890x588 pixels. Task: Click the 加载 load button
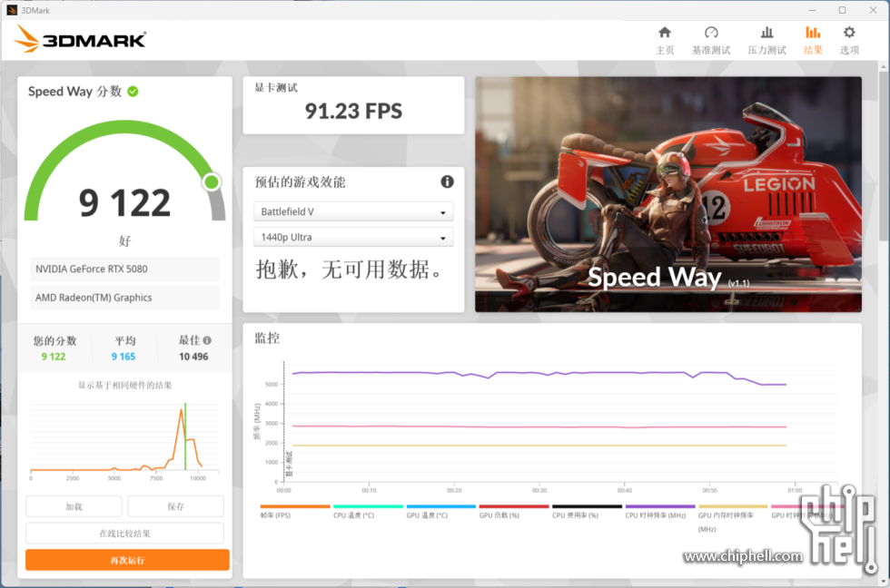pos(74,506)
